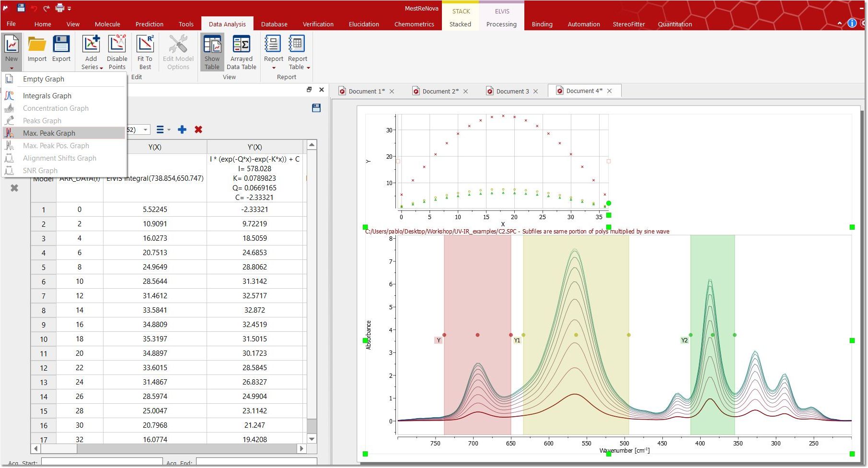The width and height of the screenshot is (868, 468).
Task: Click the table scroll-up arrow
Action: (x=312, y=145)
